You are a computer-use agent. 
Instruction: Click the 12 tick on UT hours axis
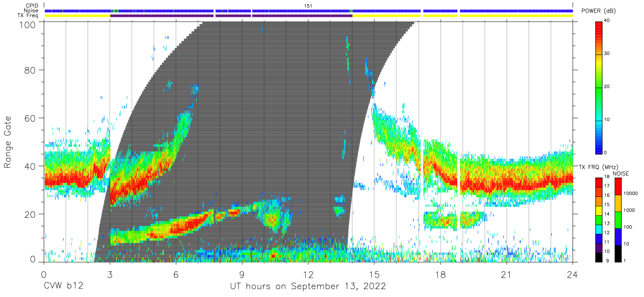tap(308, 273)
